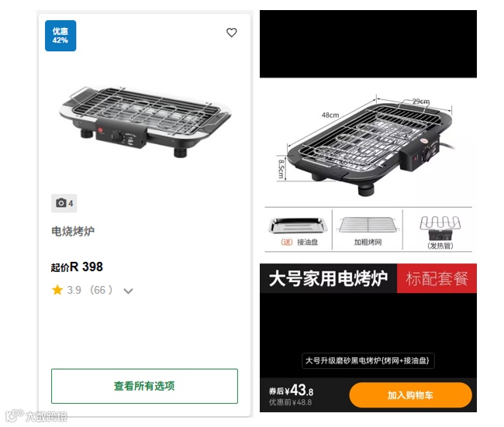The width and height of the screenshot is (504, 427).
Task: Open the 电烧烤炉 product title
Action: click(73, 231)
